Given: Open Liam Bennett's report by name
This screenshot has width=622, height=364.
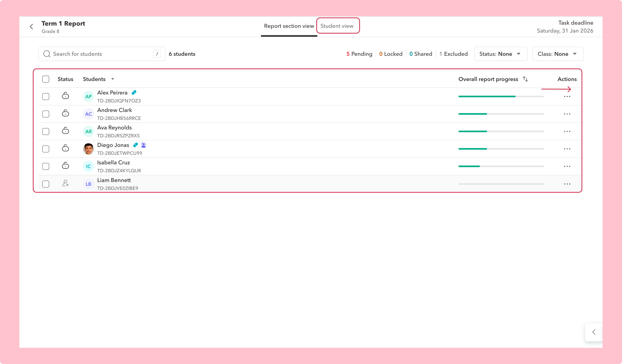Looking at the screenshot, I should 114,180.
